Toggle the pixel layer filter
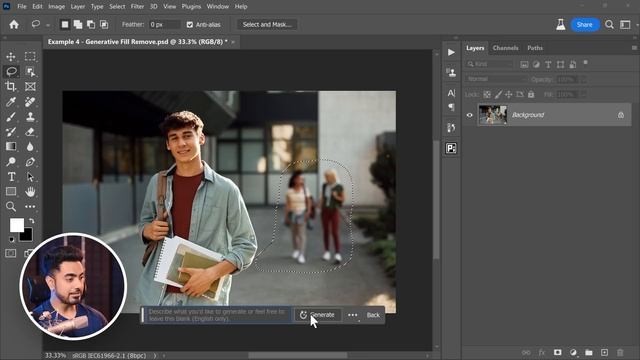This screenshot has height=360, width=640. [x=524, y=64]
